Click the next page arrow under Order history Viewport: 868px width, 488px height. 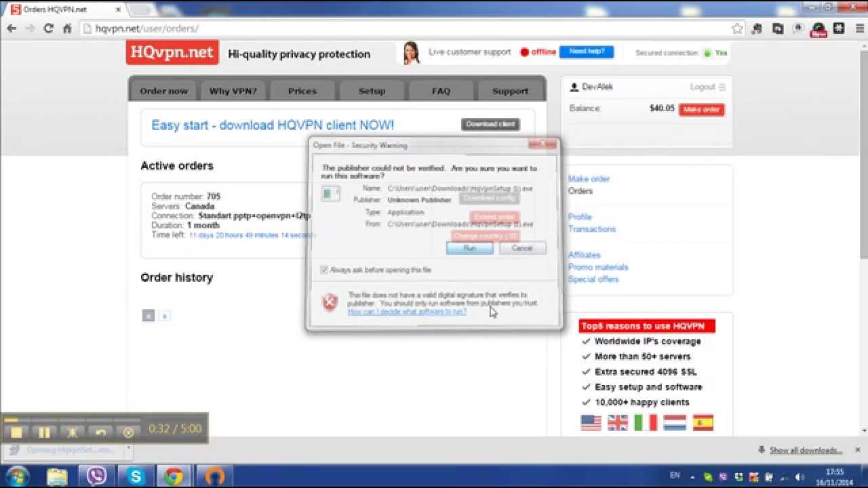coord(164,316)
